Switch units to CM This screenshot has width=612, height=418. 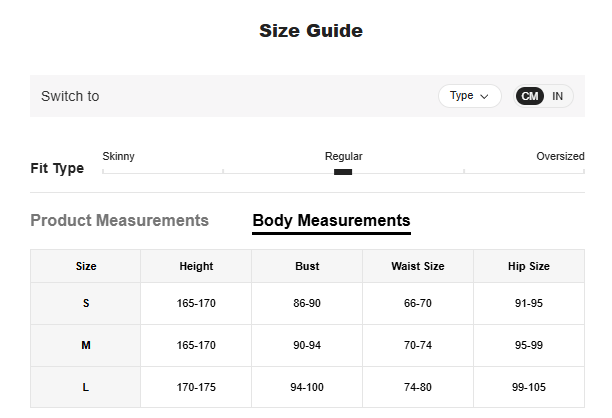pos(530,96)
